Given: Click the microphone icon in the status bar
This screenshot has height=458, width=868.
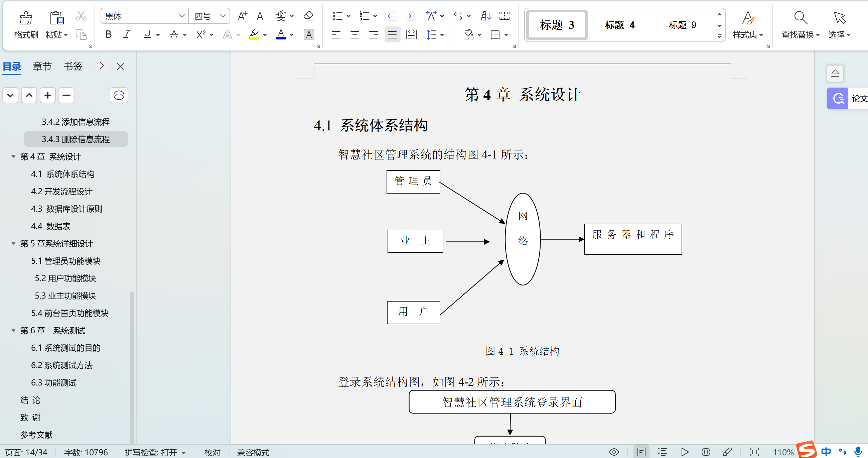Looking at the screenshot, I should [x=857, y=452].
